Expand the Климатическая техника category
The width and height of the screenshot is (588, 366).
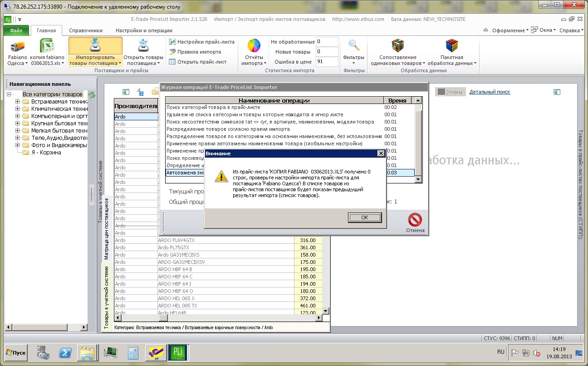(18, 109)
